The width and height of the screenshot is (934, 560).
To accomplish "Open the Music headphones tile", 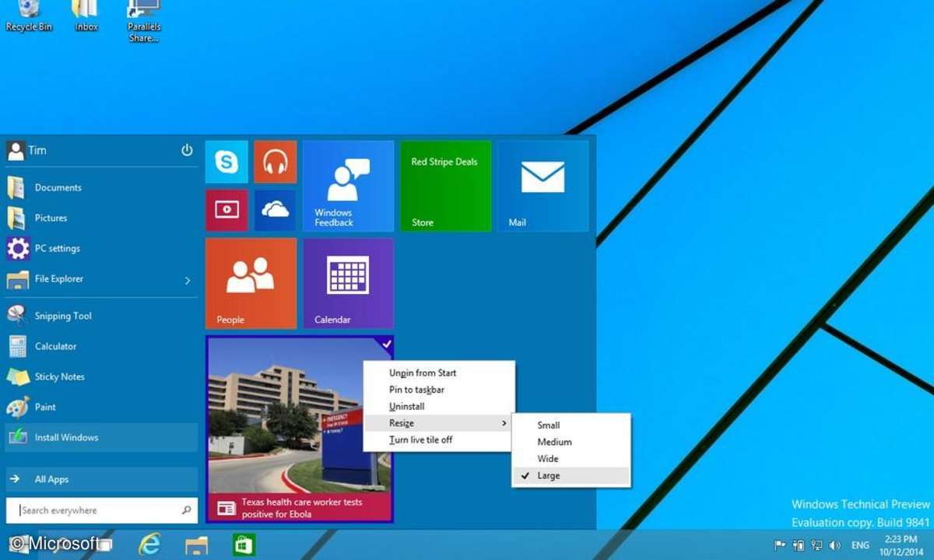I will (x=275, y=162).
